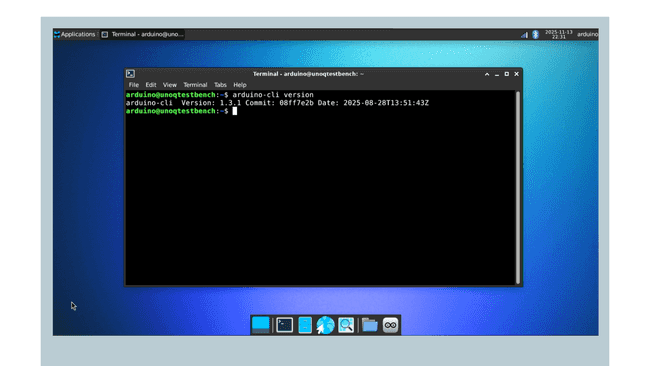Open the Applications menu in the panel
Image resolution: width=650 pixels, height=366 pixels.
[x=75, y=34]
